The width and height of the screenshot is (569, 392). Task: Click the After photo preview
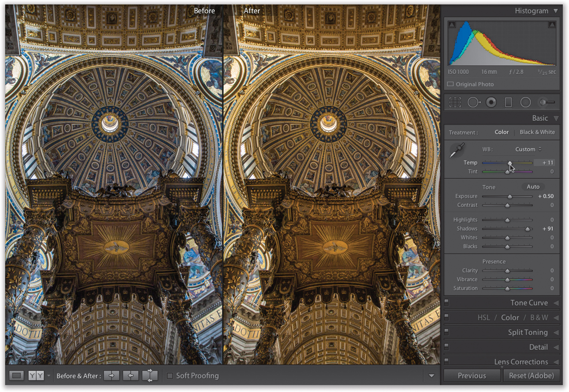(x=332, y=185)
